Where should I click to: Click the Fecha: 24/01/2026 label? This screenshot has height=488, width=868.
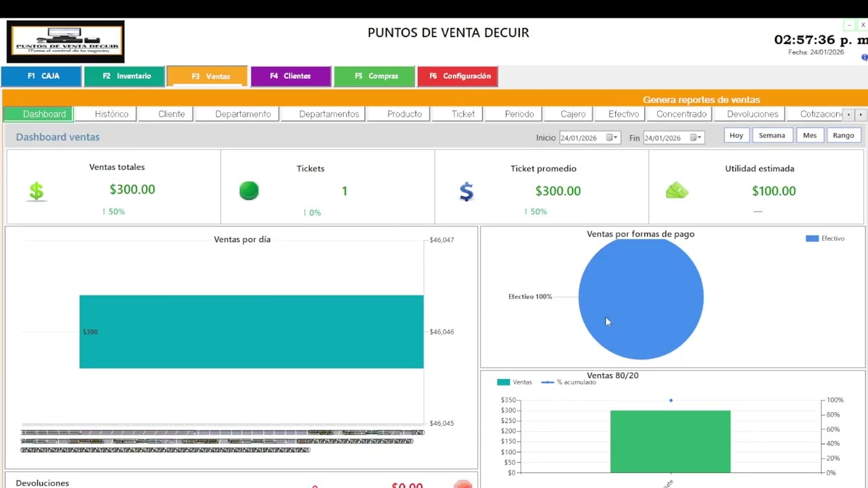pos(816,52)
